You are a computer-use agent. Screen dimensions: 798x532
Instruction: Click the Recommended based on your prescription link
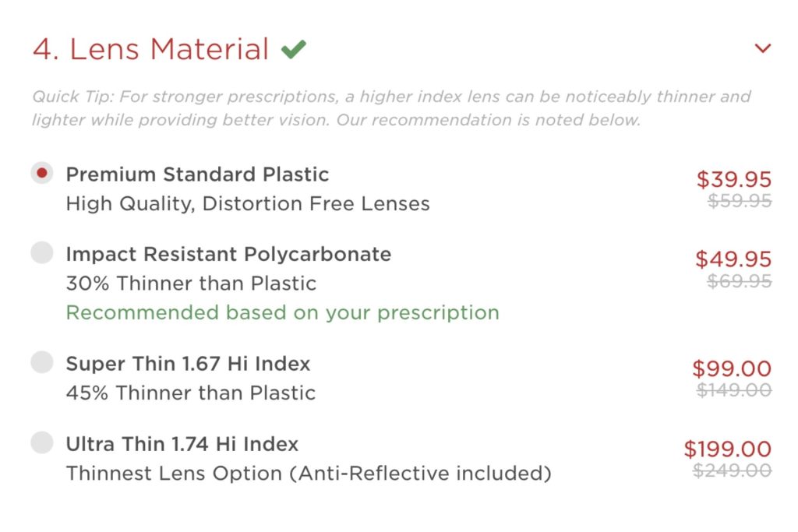coord(282,312)
